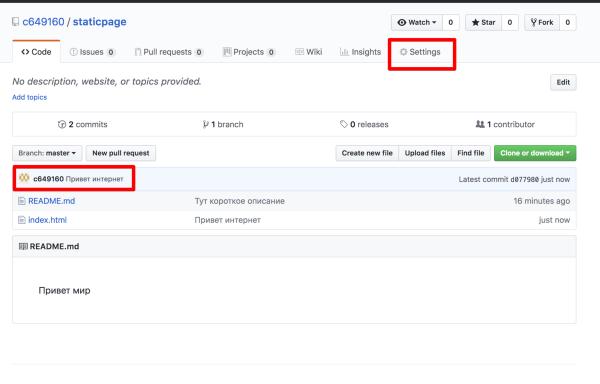The image size is (600, 384).
Task: Click the Привет мир readme text
Action: point(64,291)
